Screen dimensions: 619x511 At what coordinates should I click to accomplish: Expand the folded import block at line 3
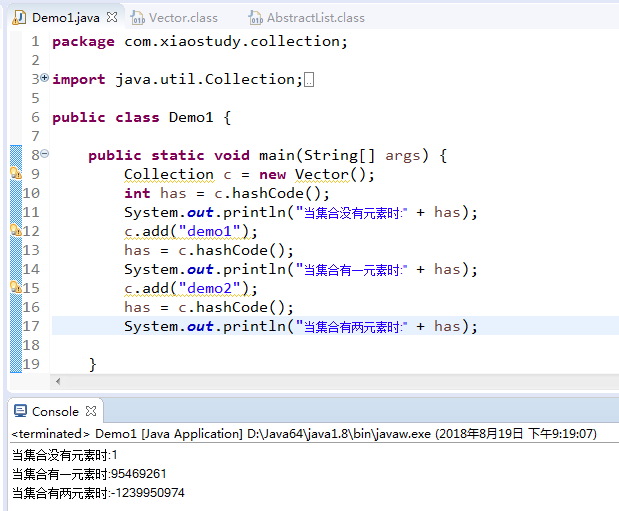pyautogui.click(x=45, y=77)
